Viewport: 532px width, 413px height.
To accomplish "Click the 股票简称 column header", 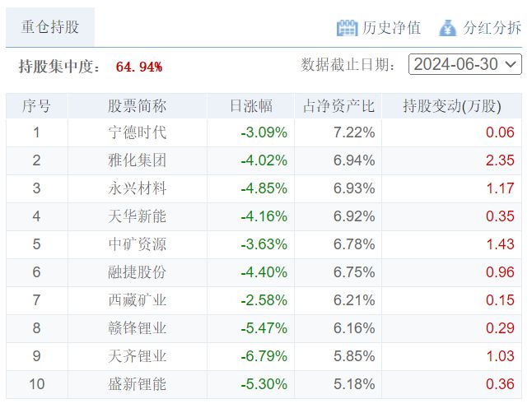I will 137,106.
